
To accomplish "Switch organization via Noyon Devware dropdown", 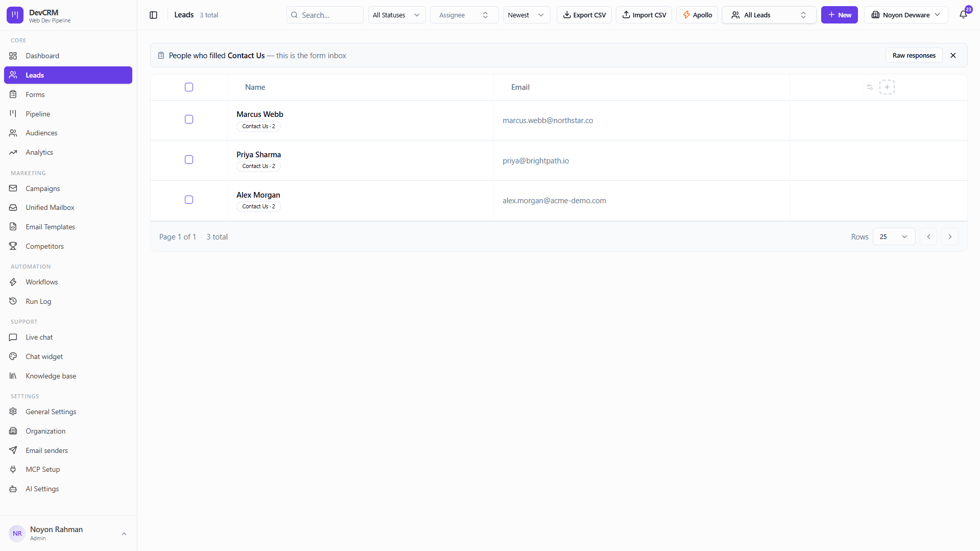I will coord(906,15).
